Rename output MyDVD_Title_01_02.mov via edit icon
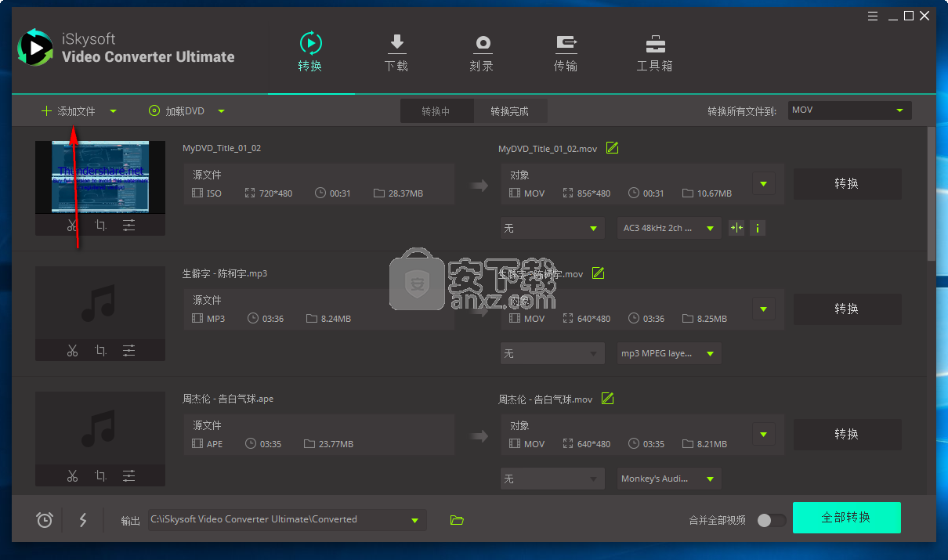The image size is (948, 560). (x=613, y=148)
